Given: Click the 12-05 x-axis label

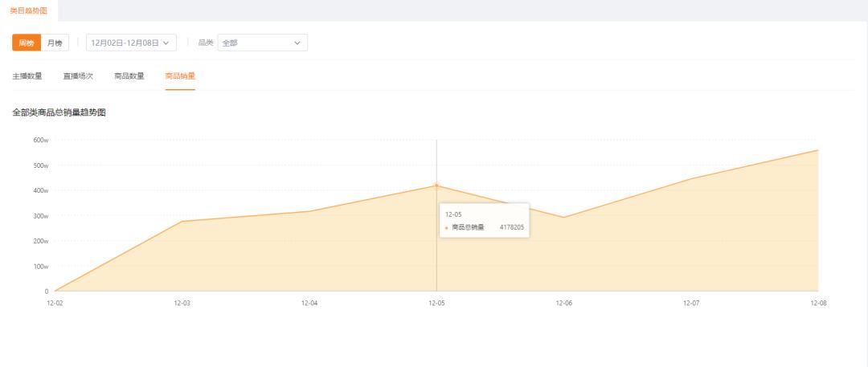Looking at the screenshot, I should pos(436,303).
